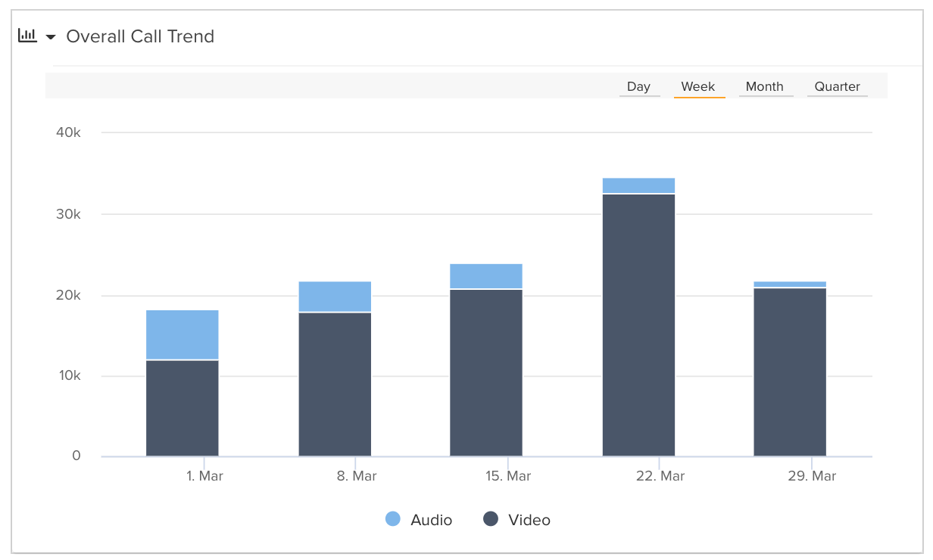Toggle the Audio series in legend
Screen dimensions: 933x560
click(x=419, y=520)
